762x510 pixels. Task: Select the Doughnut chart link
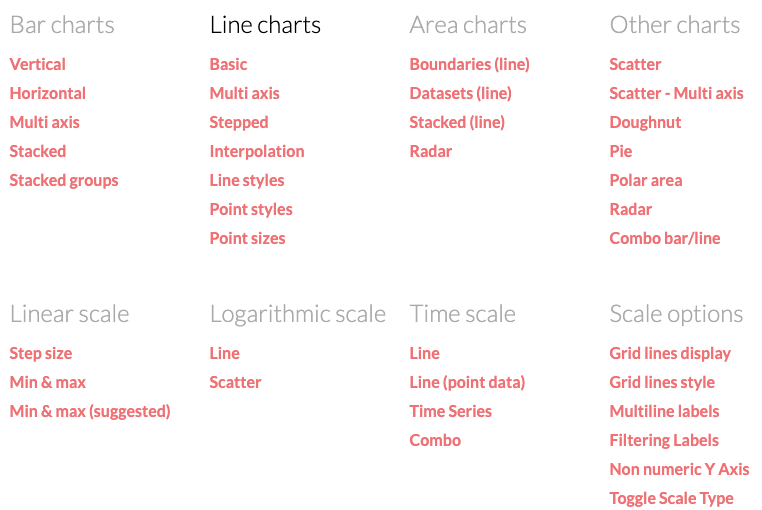click(645, 123)
